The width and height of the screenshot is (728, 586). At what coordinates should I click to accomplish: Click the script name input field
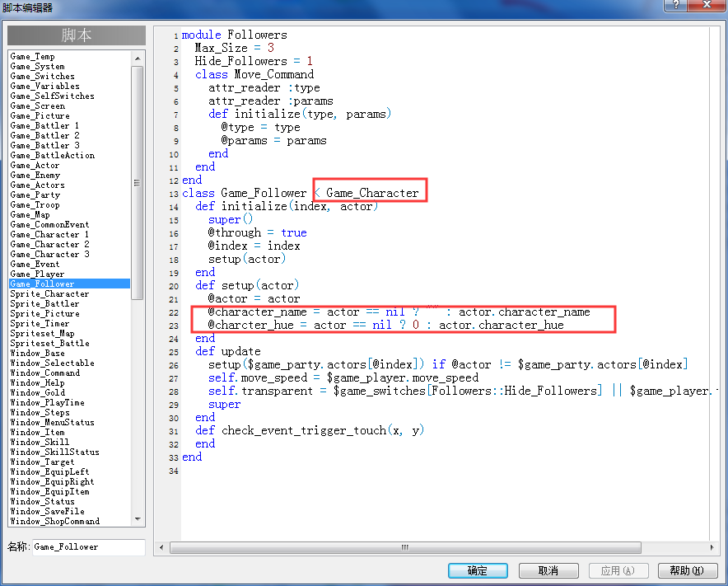point(88,547)
